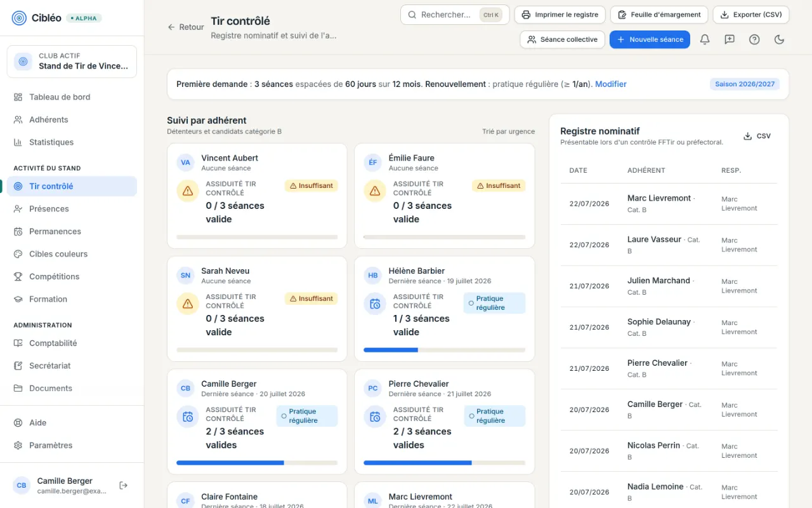This screenshot has height=508, width=812.
Task: Select Julien Marchand register row
Action: tap(669, 286)
